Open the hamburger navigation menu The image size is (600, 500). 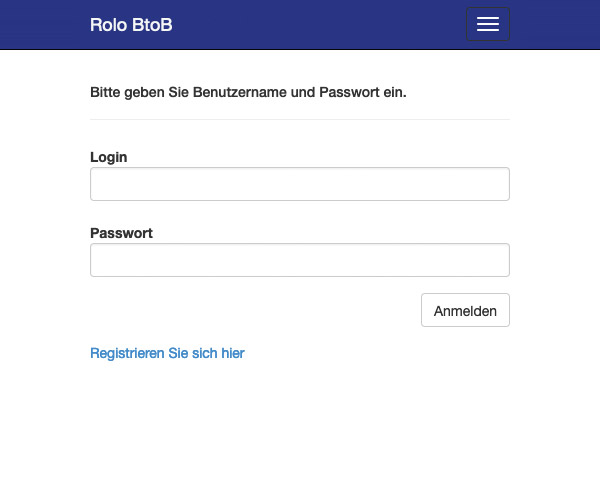[x=488, y=24]
